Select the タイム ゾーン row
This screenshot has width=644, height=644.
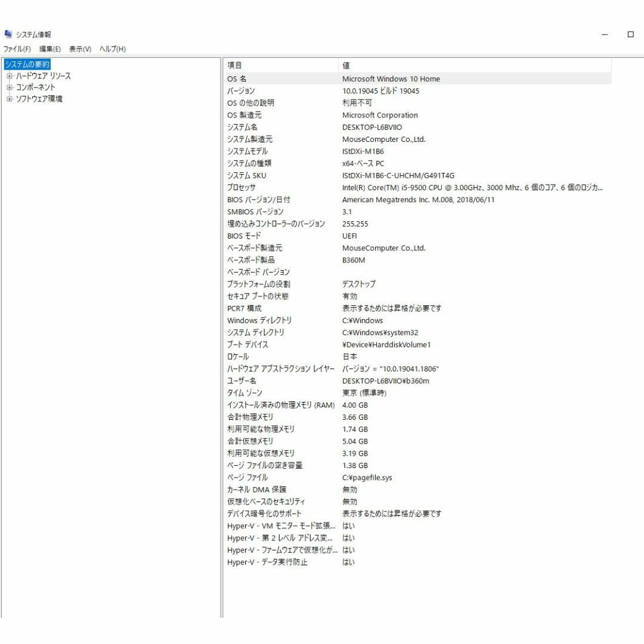pyautogui.click(x=418, y=393)
